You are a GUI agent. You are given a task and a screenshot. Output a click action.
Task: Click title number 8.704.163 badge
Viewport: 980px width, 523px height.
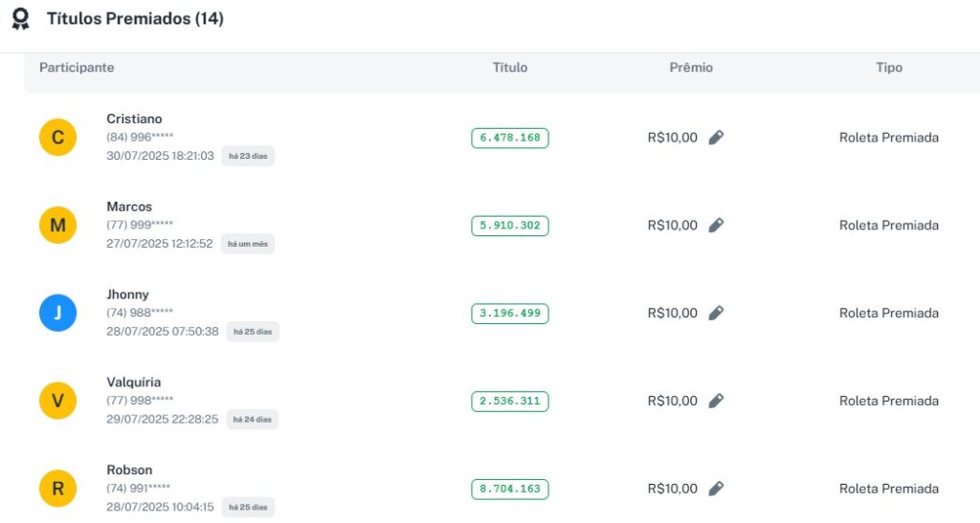[x=510, y=489]
